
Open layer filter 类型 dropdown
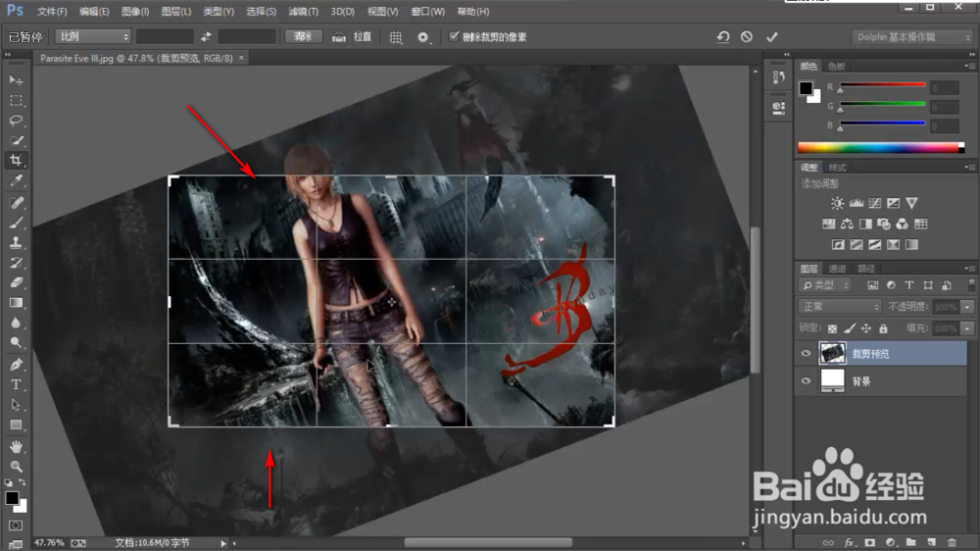coord(825,285)
